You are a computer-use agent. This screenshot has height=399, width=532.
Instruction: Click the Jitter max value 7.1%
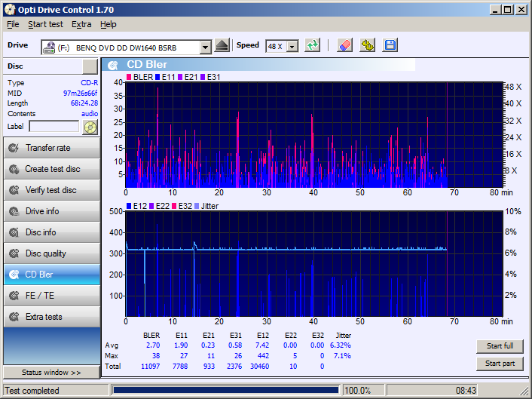342,355
